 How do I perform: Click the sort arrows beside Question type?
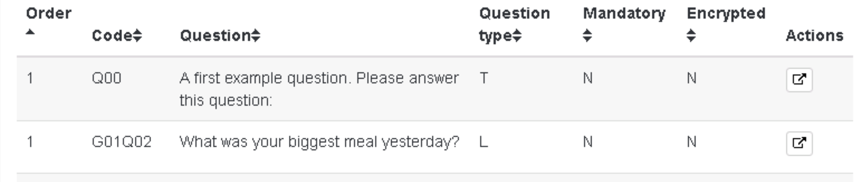pos(517,36)
